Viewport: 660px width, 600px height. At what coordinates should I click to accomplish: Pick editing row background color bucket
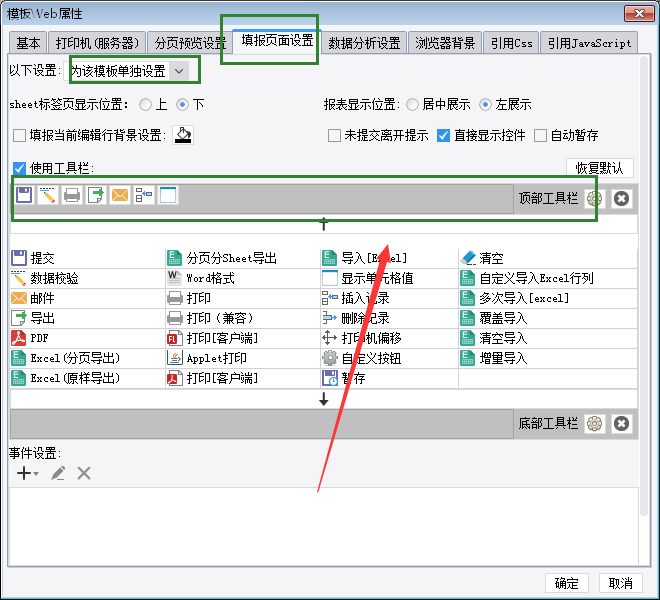click(x=183, y=136)
